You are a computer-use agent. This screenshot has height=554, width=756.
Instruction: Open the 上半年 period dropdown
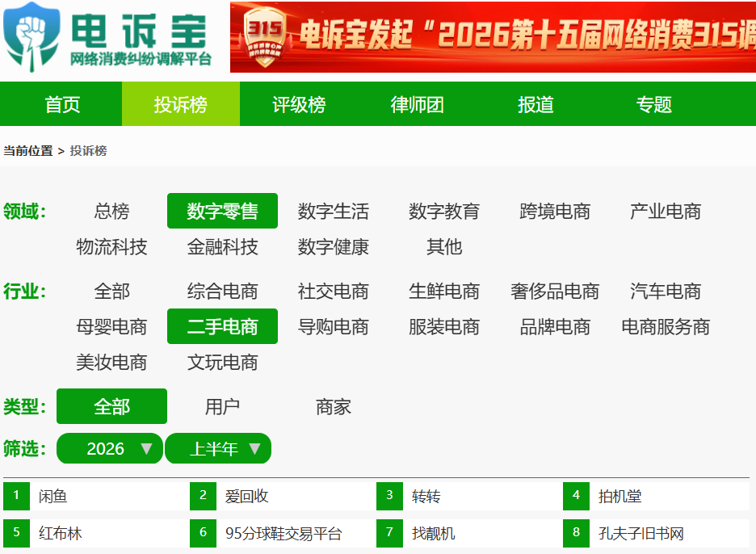[218, 448]
